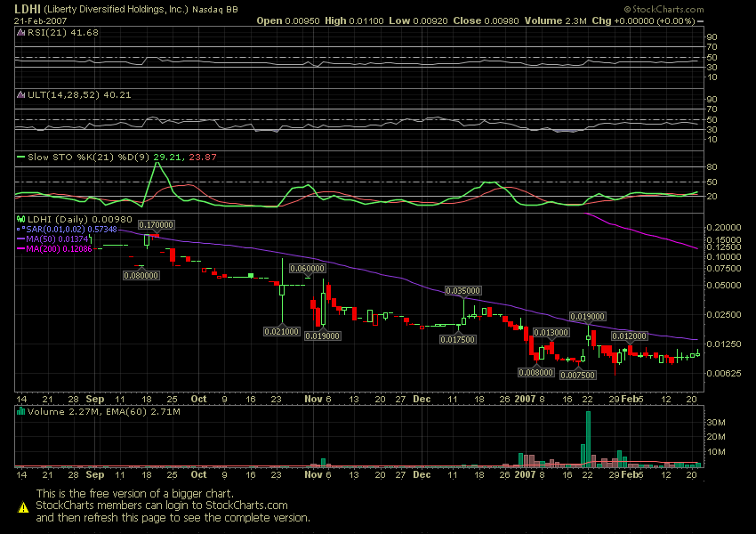Screen dimensions: 756x534
Task: Click the MA(200) 0.12086 label
Action: pos(59,249)
